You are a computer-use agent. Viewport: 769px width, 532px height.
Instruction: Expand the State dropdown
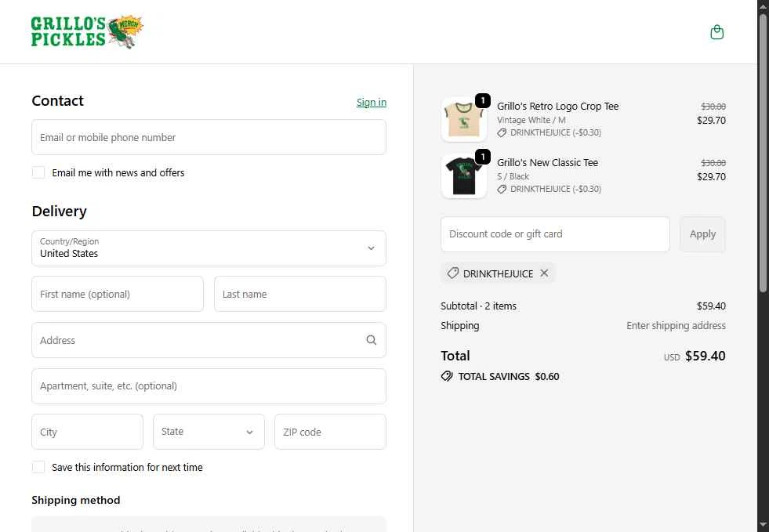[x=209, y=432]
